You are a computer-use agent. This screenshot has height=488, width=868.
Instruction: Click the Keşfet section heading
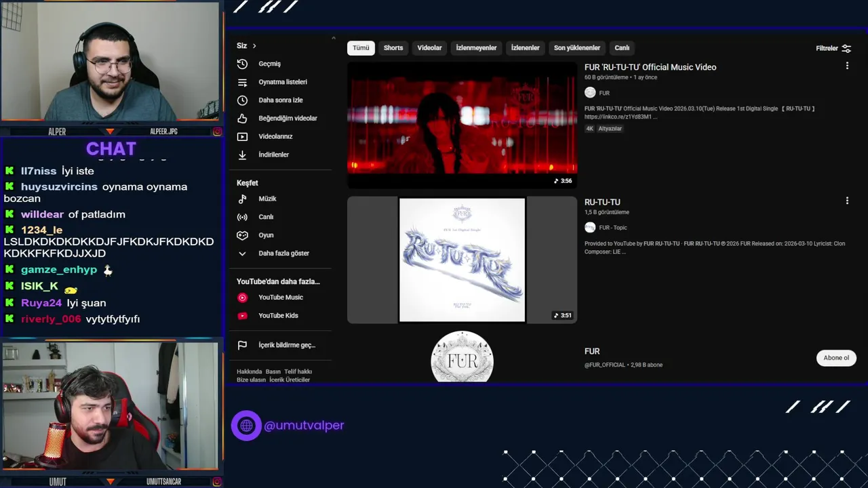pos(247,183)
